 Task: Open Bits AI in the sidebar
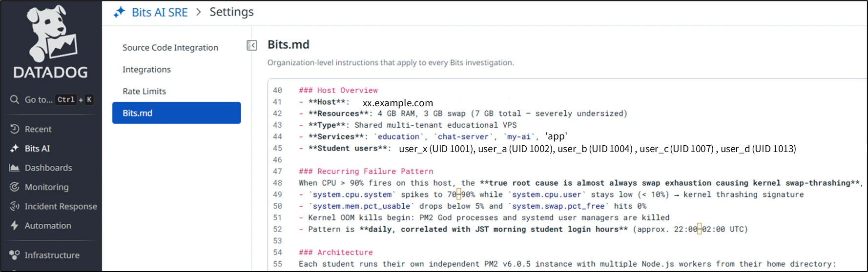37,148
